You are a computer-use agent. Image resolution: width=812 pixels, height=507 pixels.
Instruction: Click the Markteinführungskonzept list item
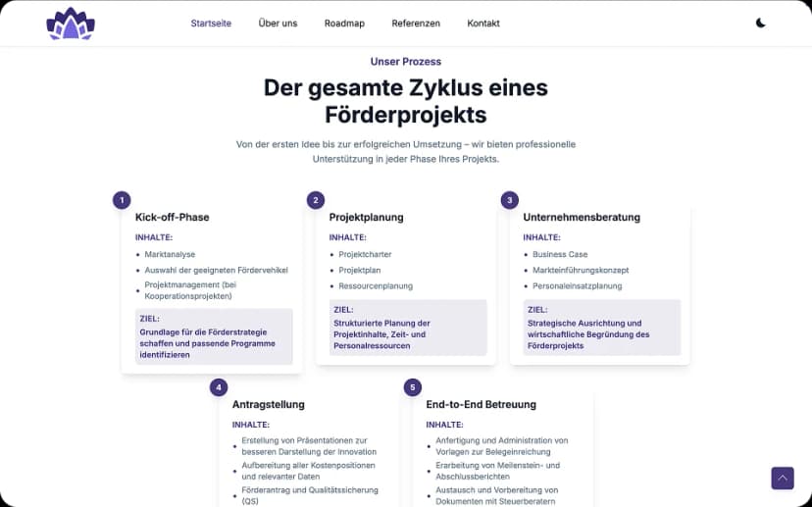581,270
